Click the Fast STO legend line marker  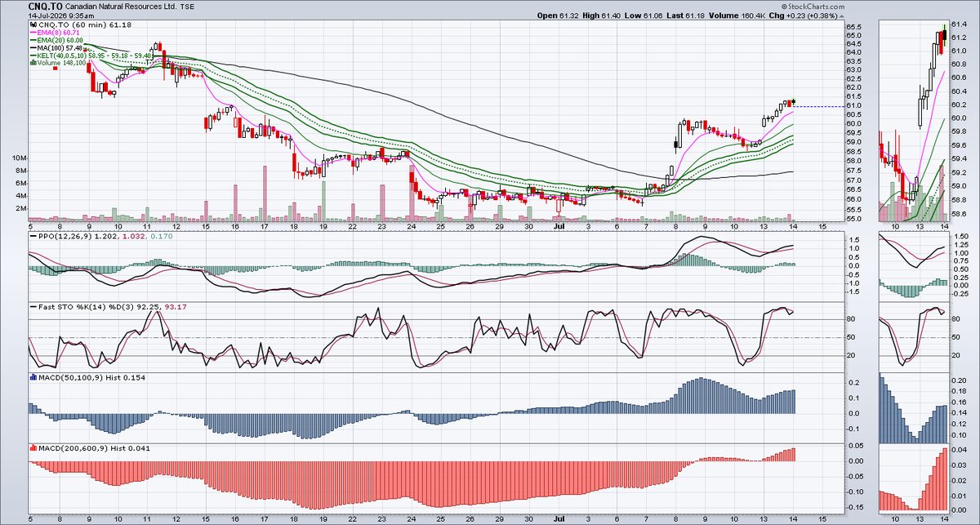coord(33,307)
